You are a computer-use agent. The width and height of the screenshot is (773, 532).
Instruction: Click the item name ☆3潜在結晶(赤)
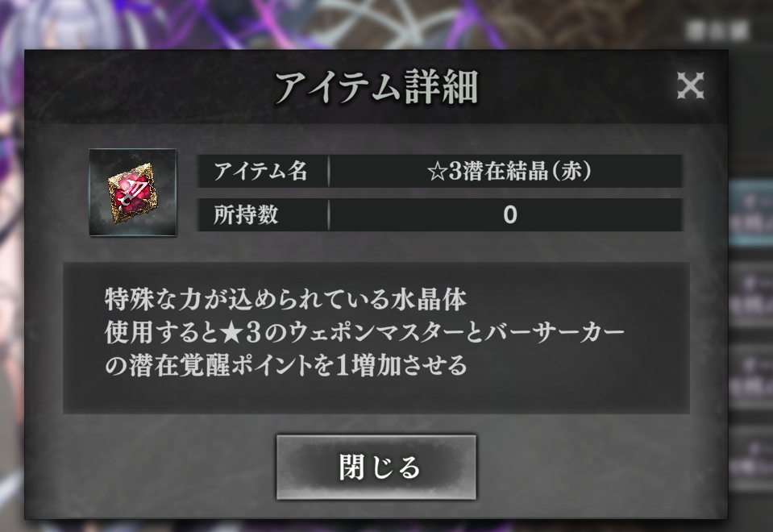(x=509, y=171)
